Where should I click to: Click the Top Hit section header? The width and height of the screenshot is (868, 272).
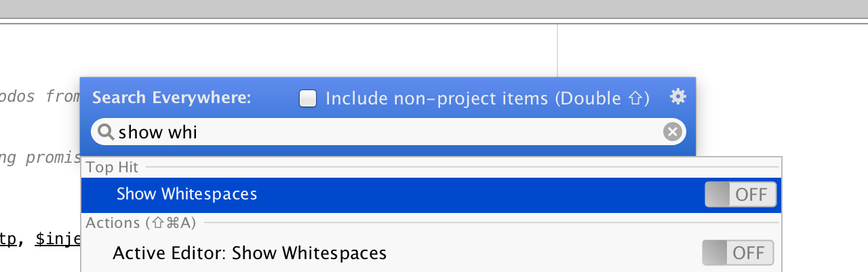tap(113, 167)
